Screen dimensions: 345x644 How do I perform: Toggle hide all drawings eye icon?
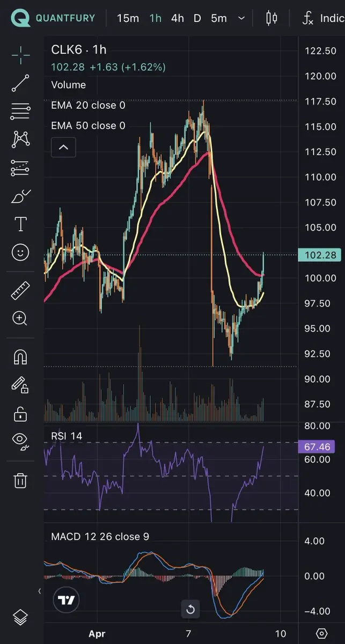[20, 441]
